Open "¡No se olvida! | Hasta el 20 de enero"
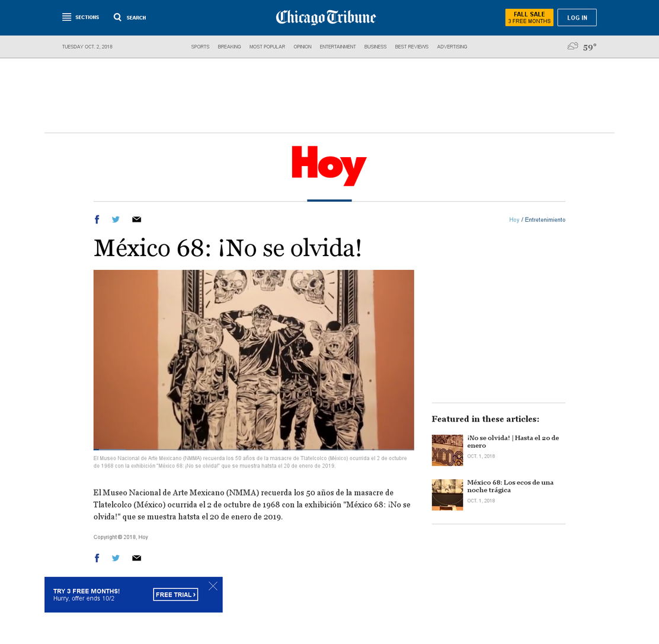The image size is (659, 644). coord(513,442)
